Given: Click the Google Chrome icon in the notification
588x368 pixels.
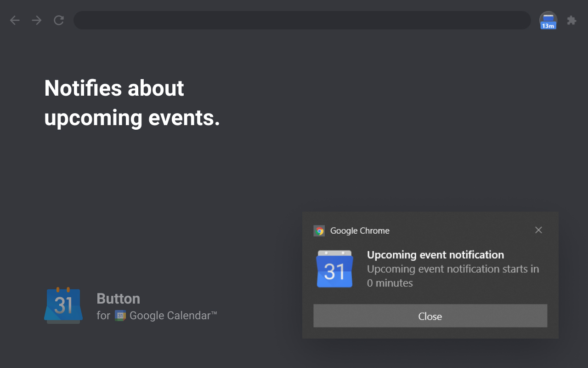Looking at the screenshot, I should coord(318,230).
